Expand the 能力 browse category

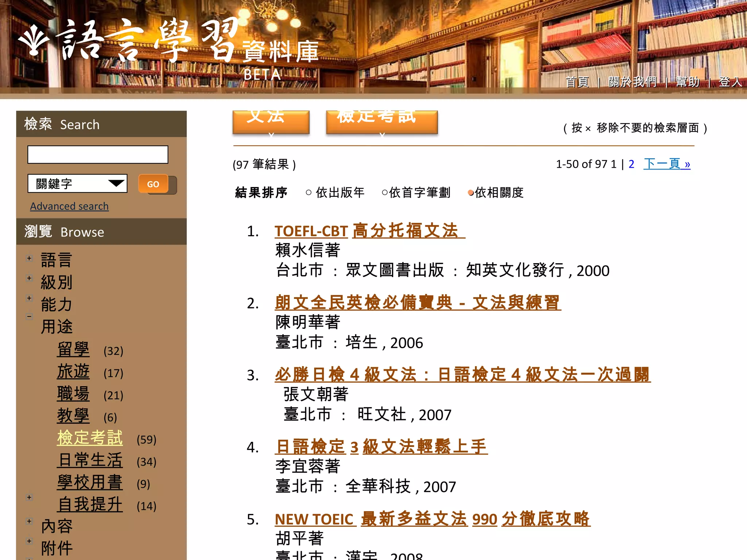29,298
